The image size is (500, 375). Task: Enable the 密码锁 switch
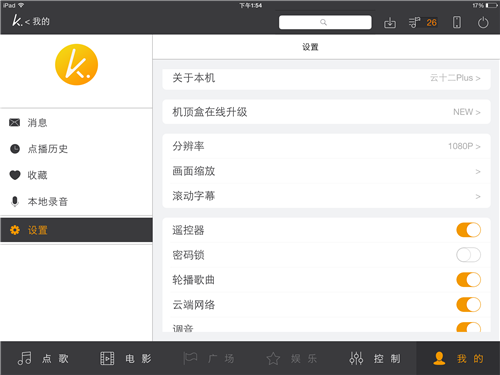point(468,255)
